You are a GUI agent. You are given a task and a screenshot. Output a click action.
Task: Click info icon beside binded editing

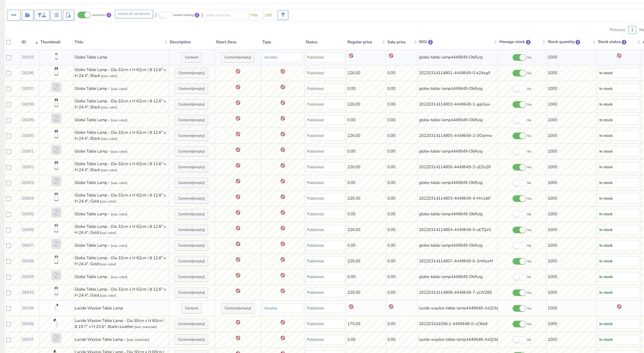pos(197,15)
